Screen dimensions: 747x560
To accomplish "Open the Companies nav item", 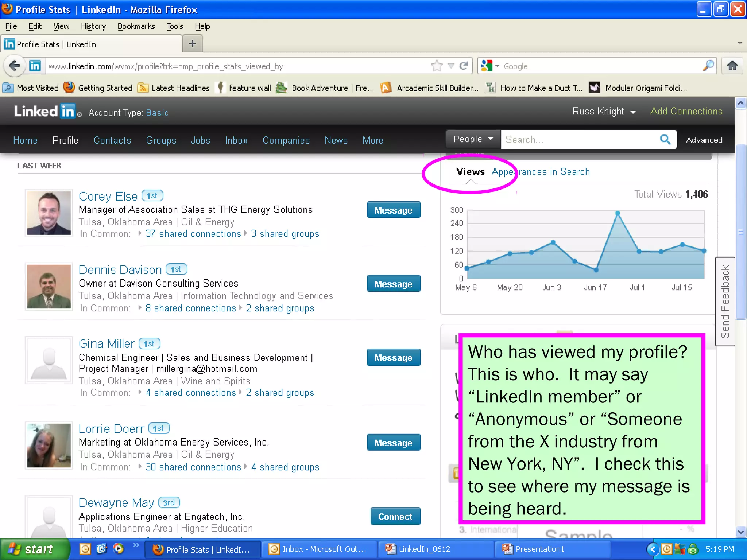I will click(286, 140).
